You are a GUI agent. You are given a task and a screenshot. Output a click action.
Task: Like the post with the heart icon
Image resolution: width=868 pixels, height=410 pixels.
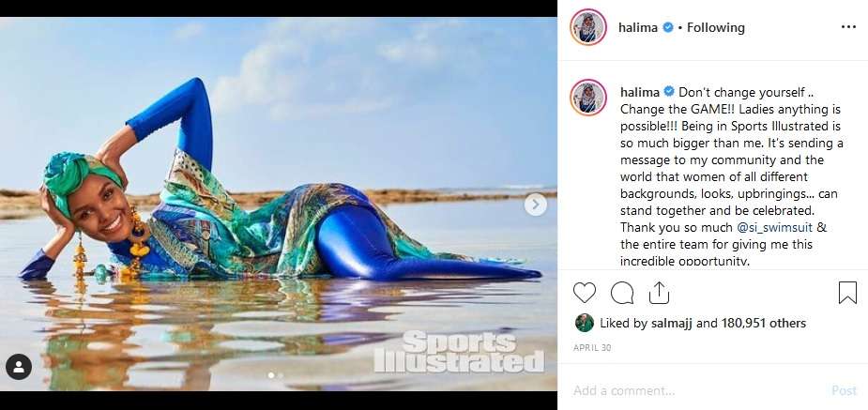click(584, 293)
